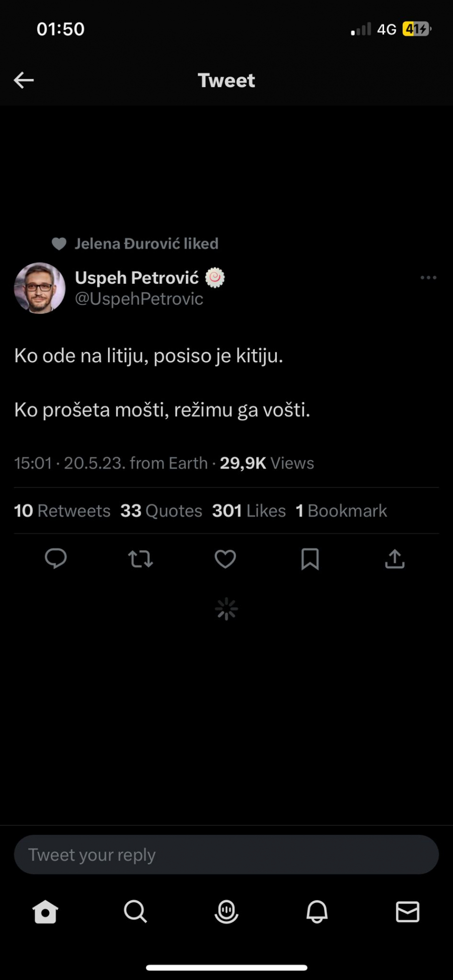The height and width of the screenshot is (980, 453).
Task: Open 33 Quotes list
Action: (x=161, y=510)
